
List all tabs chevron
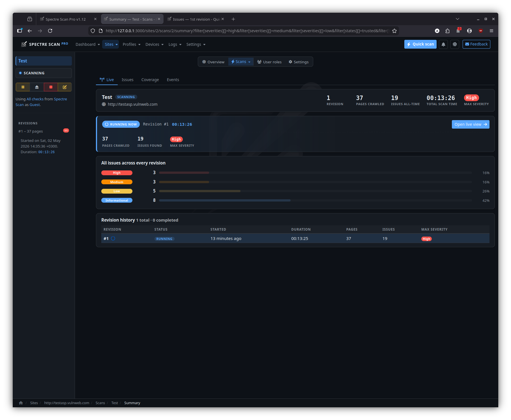[458, 19]
